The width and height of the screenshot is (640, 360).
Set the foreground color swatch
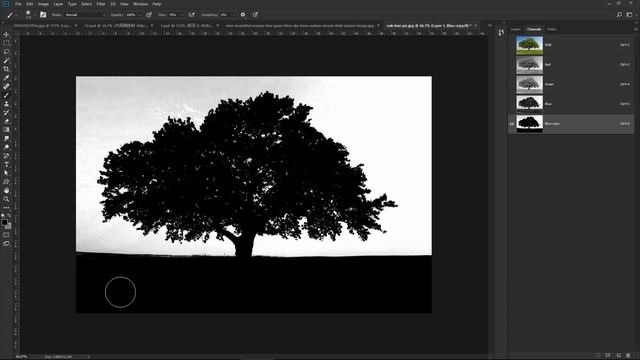[x=4, y=222]
